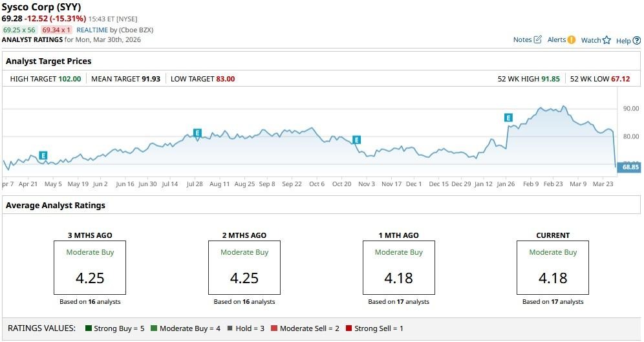Viewport: 644px width, 342px height.
Task: Click the Oct 6 date on chart axis
Action: [317, 184]
